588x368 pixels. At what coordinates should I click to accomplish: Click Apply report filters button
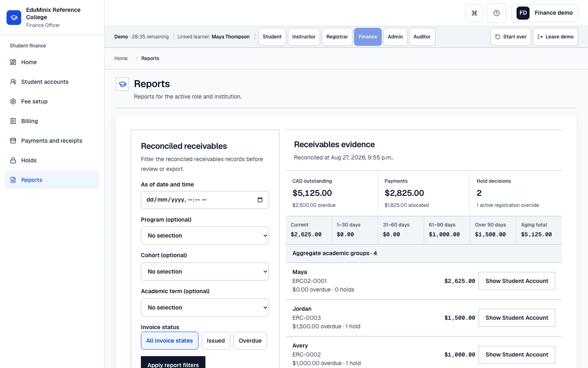173,362
